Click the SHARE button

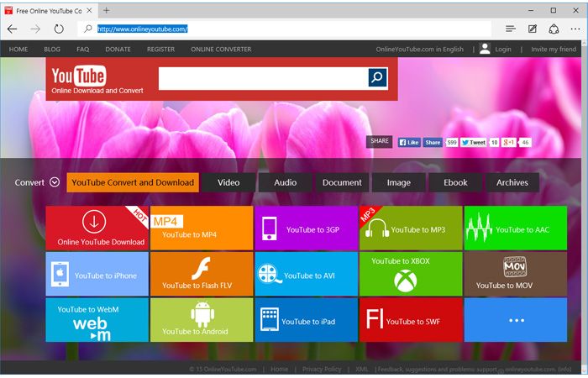[x=380, y=141]
